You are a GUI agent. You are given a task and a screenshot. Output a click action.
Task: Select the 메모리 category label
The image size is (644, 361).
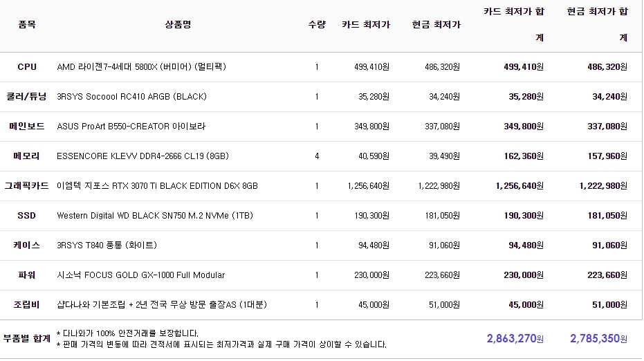pyautogui.click(x=27, y=156)
